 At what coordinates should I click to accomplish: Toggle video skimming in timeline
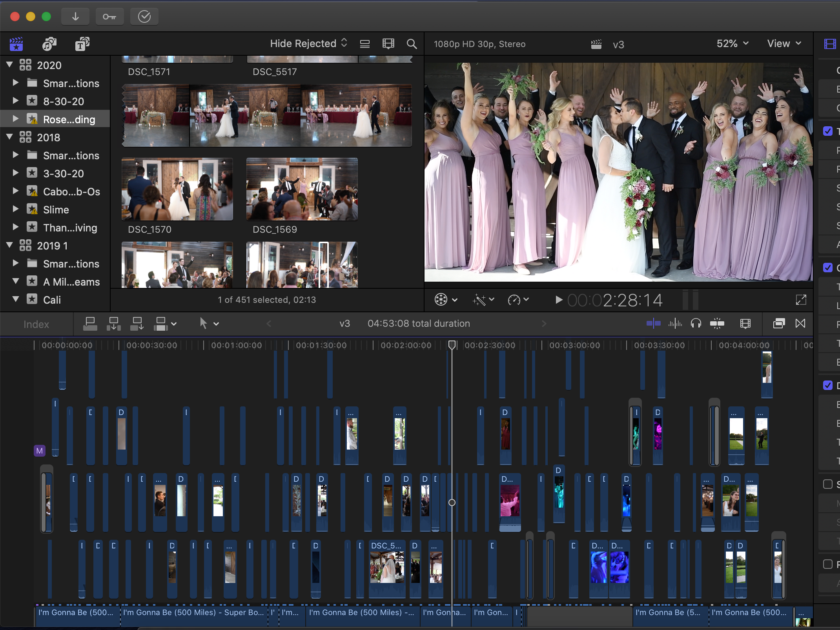[654, 324]
